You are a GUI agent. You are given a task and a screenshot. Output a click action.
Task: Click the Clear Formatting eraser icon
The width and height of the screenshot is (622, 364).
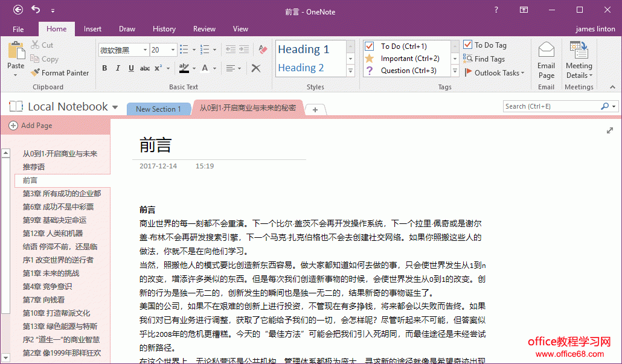(x=262, y=49)
